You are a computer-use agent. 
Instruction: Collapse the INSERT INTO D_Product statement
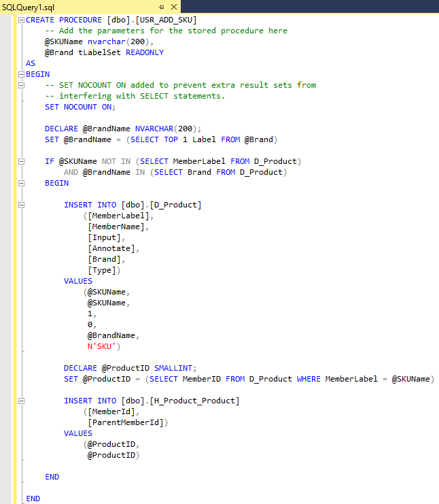21,205
